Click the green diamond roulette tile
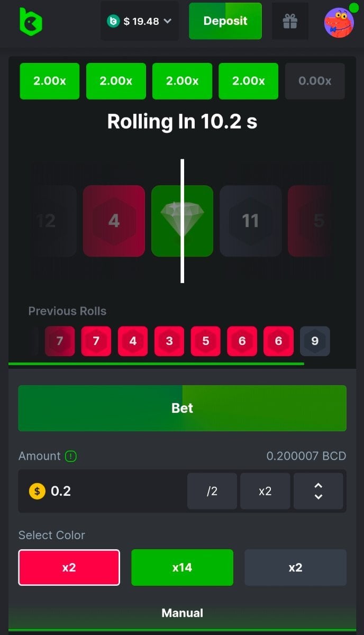 click(182, 221)
